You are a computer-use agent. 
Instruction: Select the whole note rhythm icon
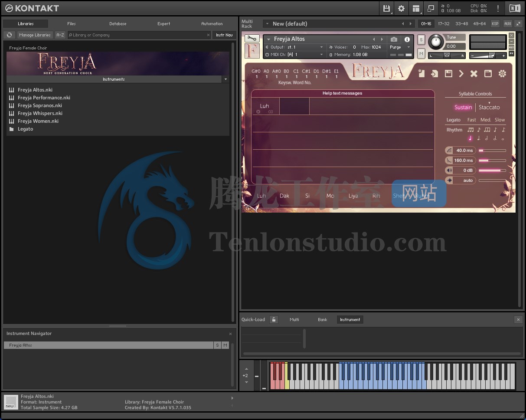[x=503, y=139]
